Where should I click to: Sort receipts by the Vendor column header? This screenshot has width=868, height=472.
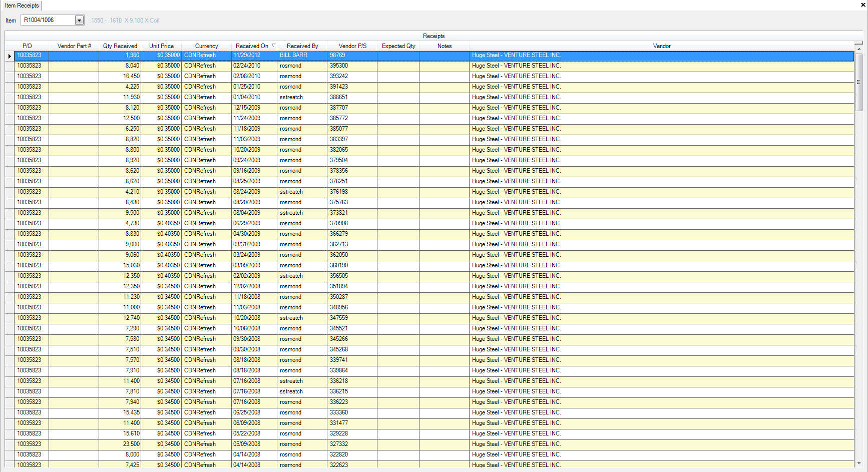point(662,46)
